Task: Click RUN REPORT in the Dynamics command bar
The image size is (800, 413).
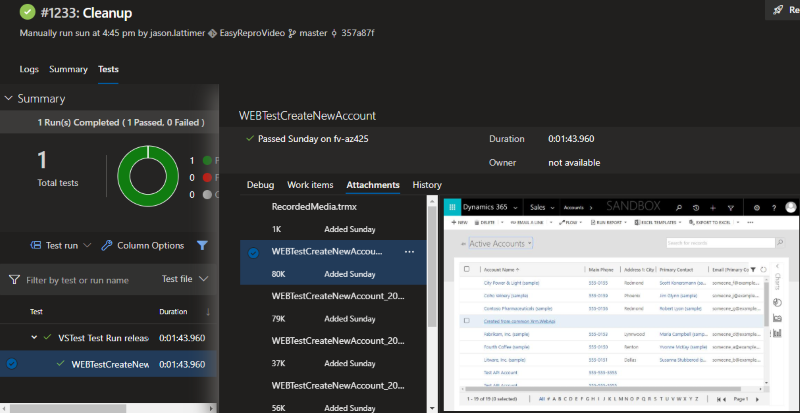Action: (609, 223)
